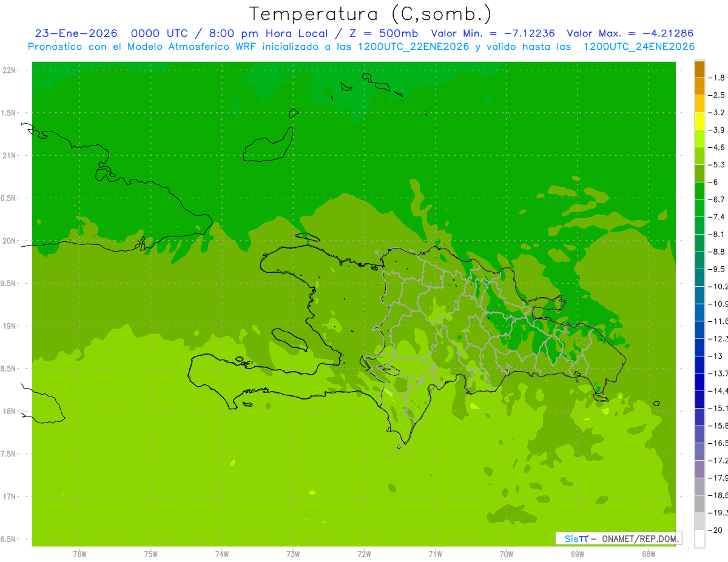Click the '17N' latitude label
728x562 pixels.
click(9, 497)
